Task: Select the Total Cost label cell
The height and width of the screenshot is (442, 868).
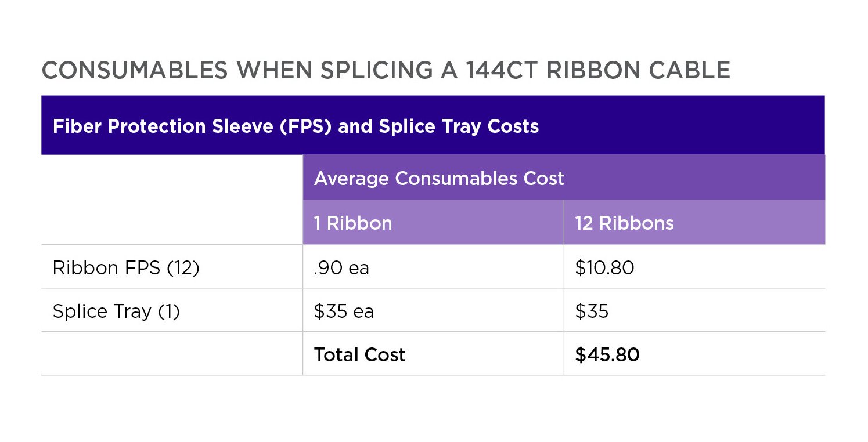Action: click(x=433, y=354)
